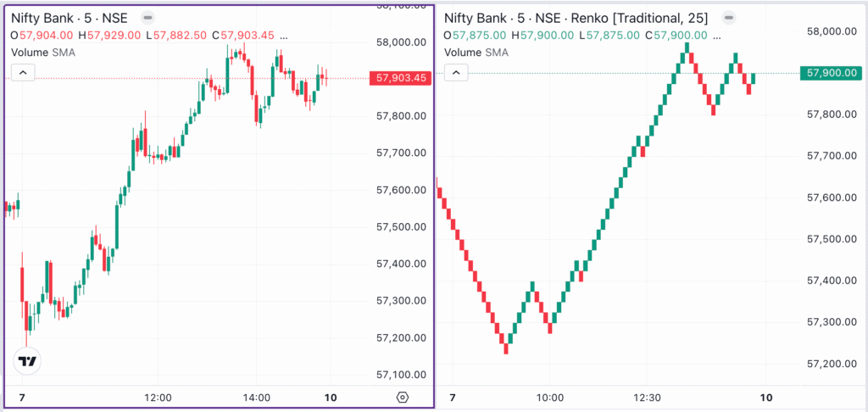Open chart settings gear on left chart

pyautogui.click(x=402, y=397)
